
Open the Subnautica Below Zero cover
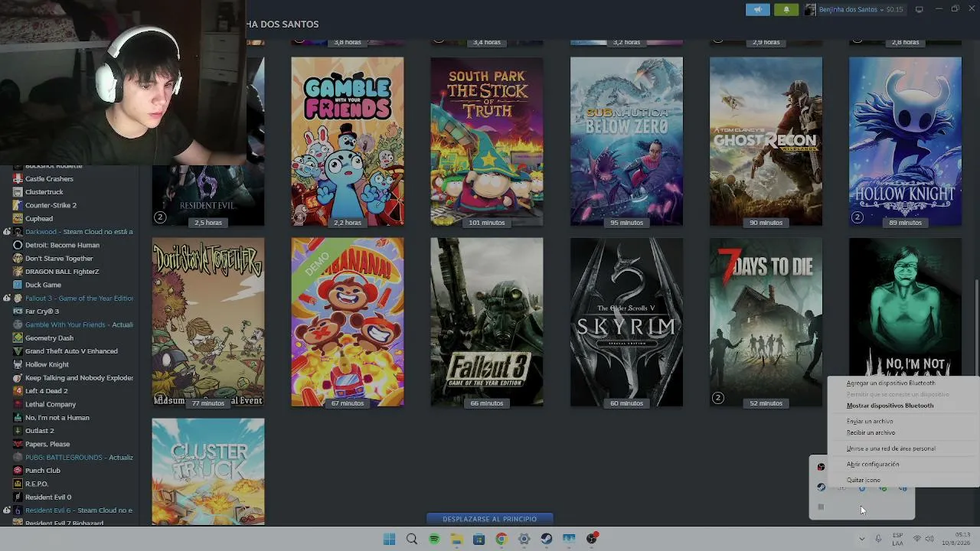(x=626, y=142)
